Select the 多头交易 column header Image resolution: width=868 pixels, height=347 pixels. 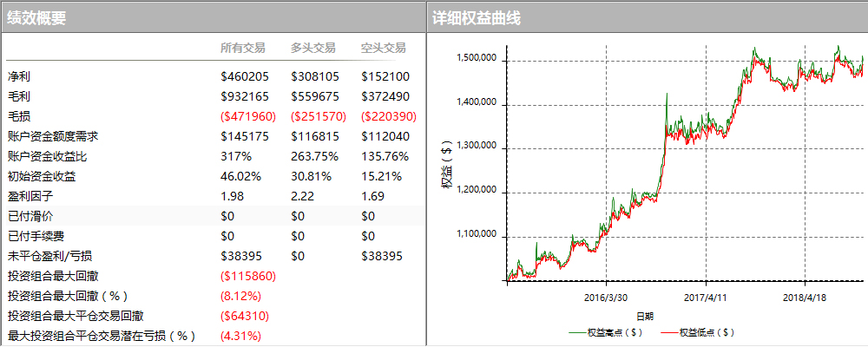click(x=313, y=48)
